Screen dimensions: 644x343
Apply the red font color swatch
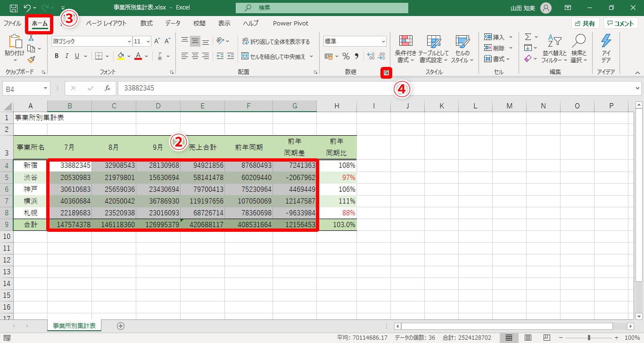138,56
